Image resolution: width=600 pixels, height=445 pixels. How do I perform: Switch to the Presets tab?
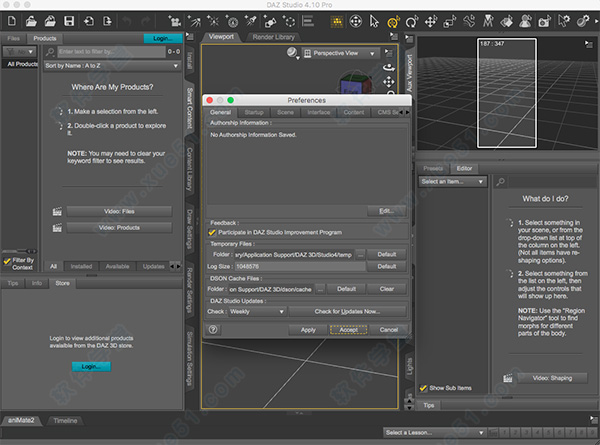point(433,168)
